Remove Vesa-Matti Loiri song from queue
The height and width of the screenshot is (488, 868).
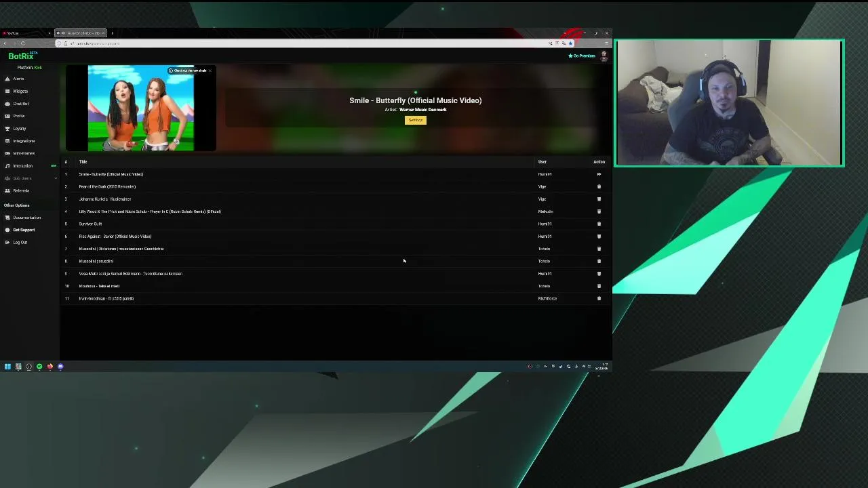(x=599, y=274)
